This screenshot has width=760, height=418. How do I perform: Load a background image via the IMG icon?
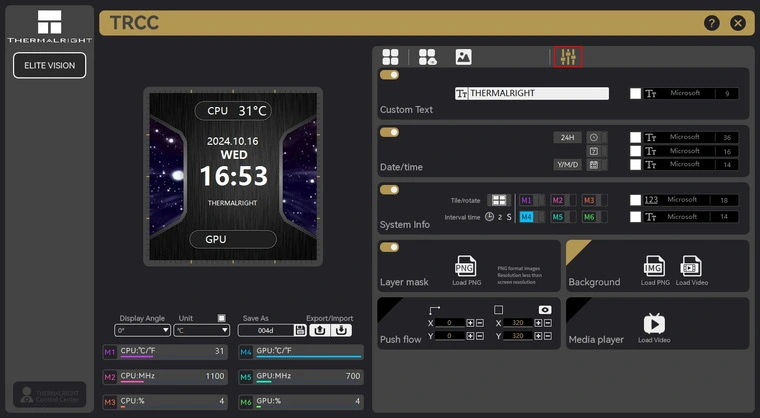654,266
